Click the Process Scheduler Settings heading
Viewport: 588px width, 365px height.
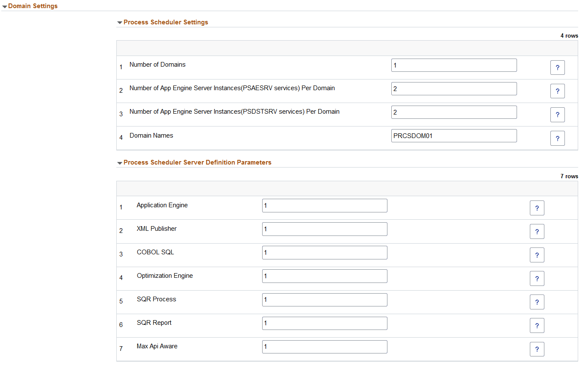(x=166, y=22)
